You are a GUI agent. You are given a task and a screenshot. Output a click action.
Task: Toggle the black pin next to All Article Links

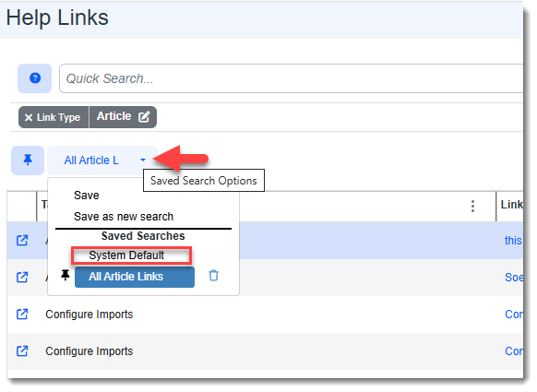[x=66, y=275]
